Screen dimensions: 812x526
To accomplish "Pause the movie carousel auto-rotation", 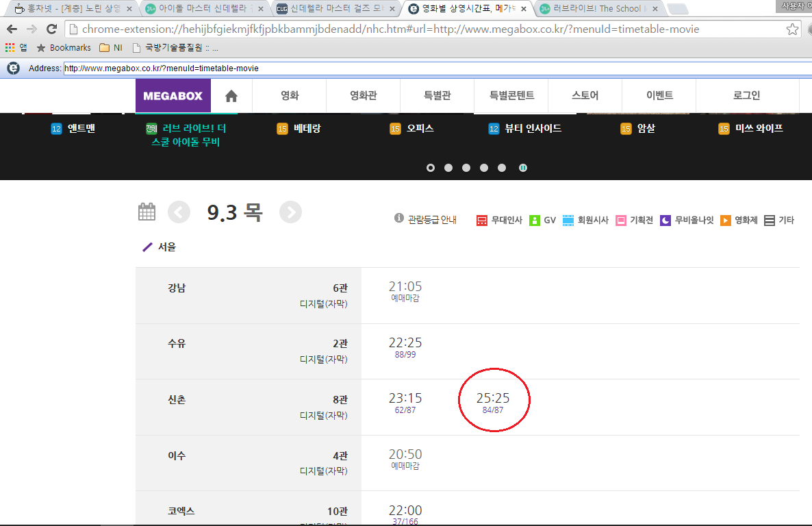I will coord(523,168).
